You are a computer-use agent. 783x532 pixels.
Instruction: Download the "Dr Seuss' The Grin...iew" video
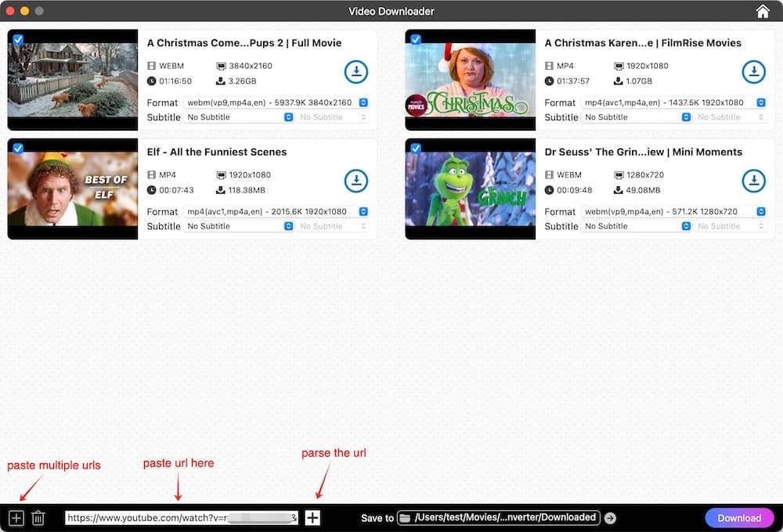click(754, 181)
